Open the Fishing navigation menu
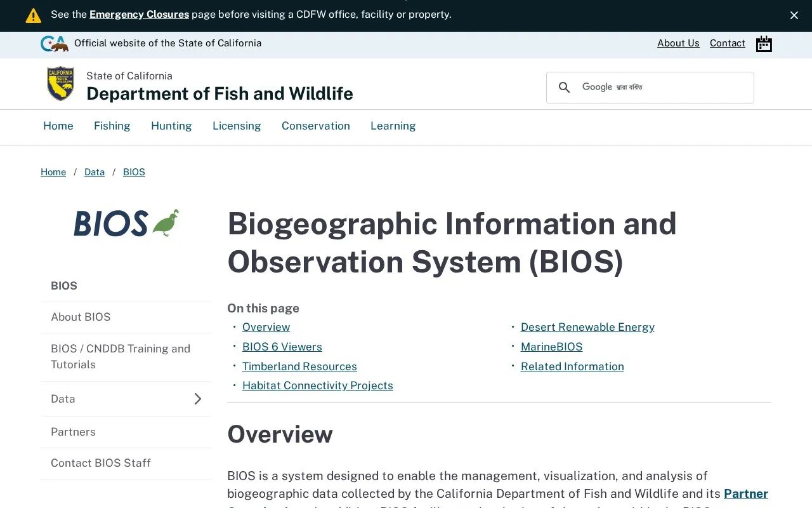Image resolution: width=812 pixels, height=508 pixels. pos(112,126)
